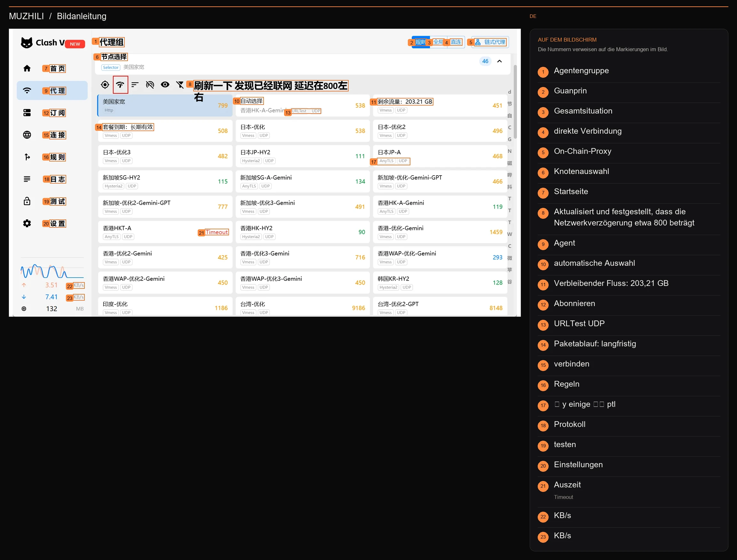This screenshot has height=560, width=737.
Task: Select the 香港HK-HY2 node card
Action: tap(303, 232)
